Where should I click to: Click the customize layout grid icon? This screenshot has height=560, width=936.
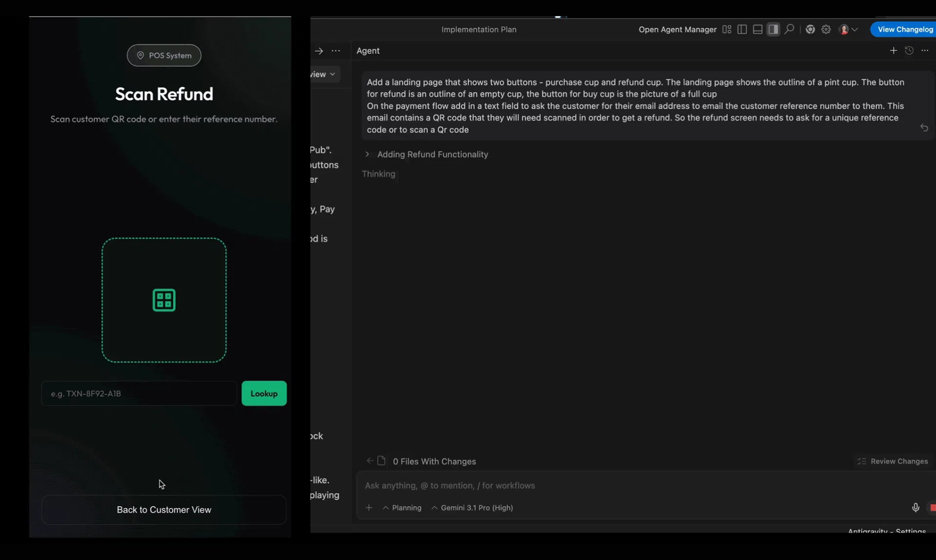click(x=727, y=29)
